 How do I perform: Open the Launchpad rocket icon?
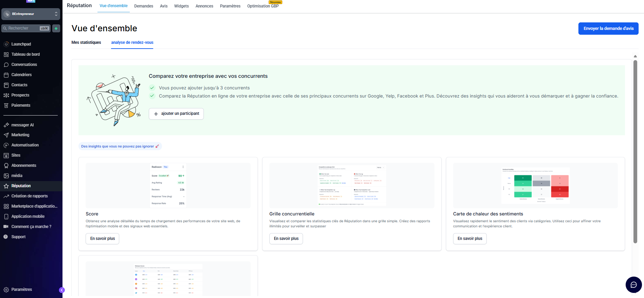(x=6, y=44)
